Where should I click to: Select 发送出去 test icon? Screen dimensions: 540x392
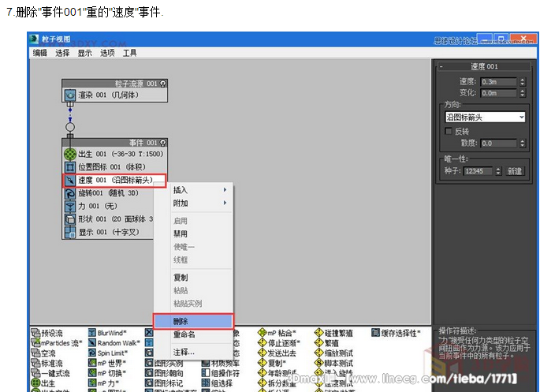pyautogui.click(x=262, y=353)
